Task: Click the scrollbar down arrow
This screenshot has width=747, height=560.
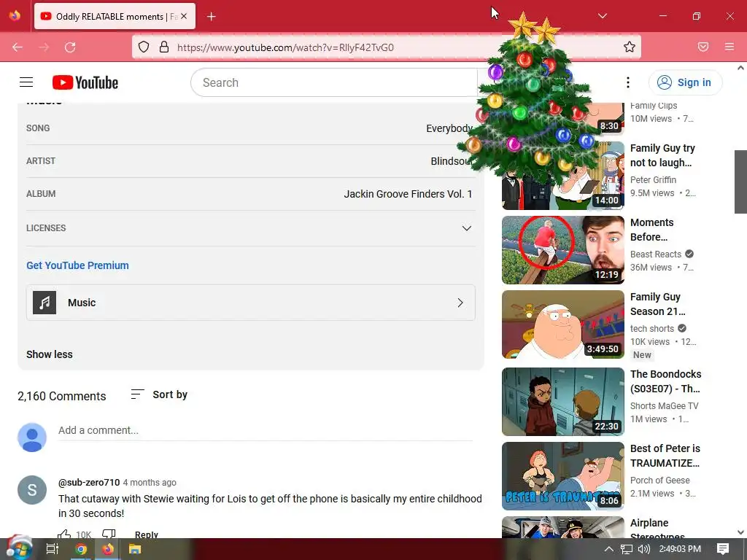Action: (x=740, y=532)
